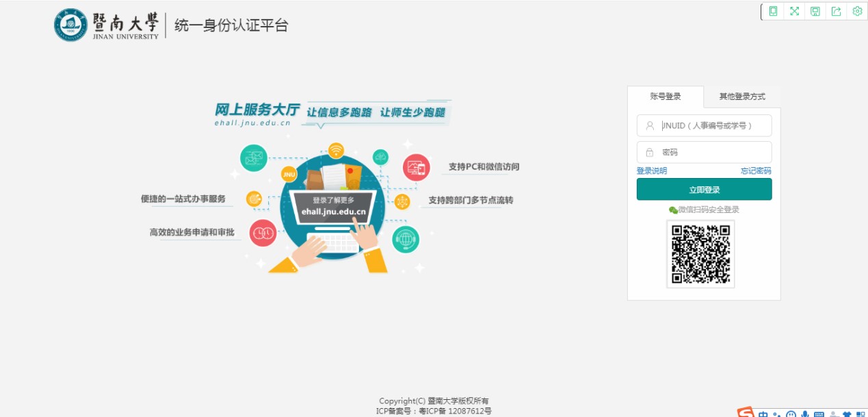Viewport: 868px width, 417px height.
Task: Click the fullscreen expand arrows icon
Action: coord(794,11)
